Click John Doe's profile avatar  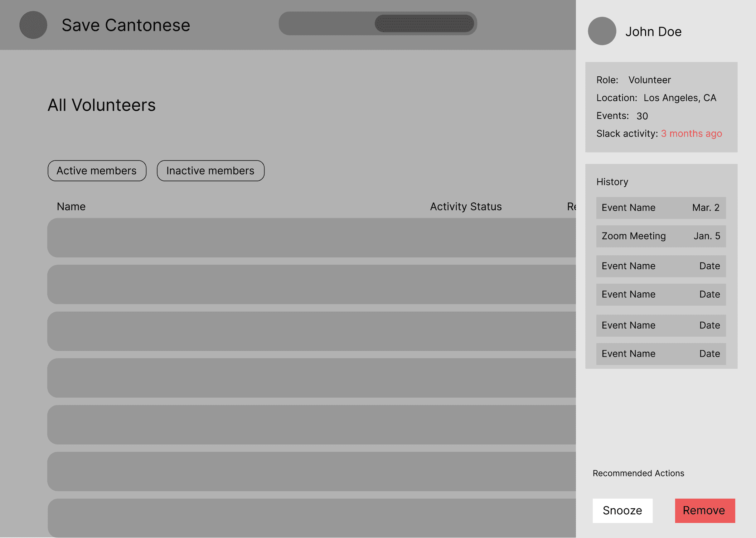click(602, 31)
